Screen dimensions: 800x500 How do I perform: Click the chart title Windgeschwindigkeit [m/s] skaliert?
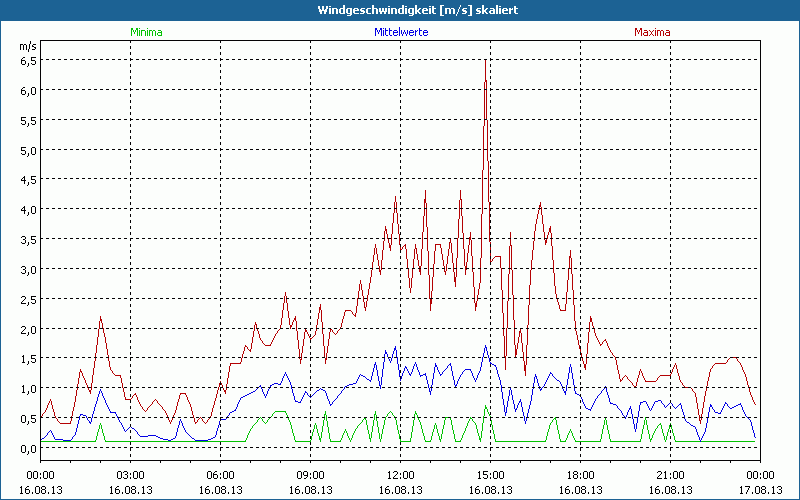[x=400, y=10]
